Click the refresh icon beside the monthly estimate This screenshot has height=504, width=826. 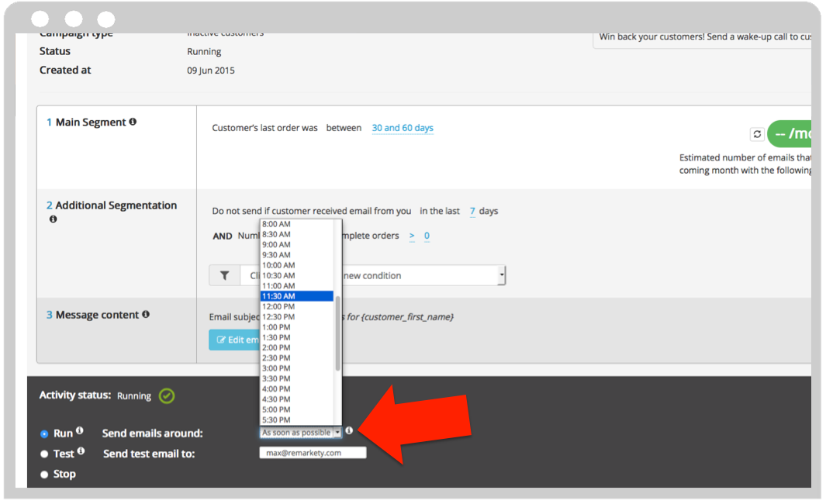pyautogui.click(x=757, y=133)
